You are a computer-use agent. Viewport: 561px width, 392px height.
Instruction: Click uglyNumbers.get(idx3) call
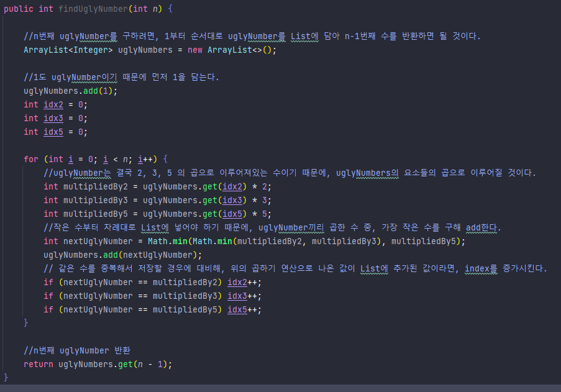pyautogui.click(x=194, y=200)
